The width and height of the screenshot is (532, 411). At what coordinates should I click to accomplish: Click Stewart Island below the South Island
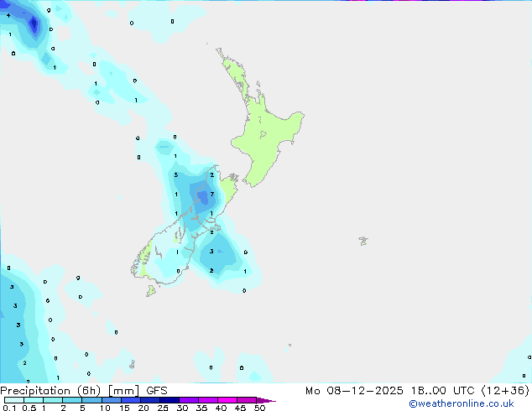point(151,290)
